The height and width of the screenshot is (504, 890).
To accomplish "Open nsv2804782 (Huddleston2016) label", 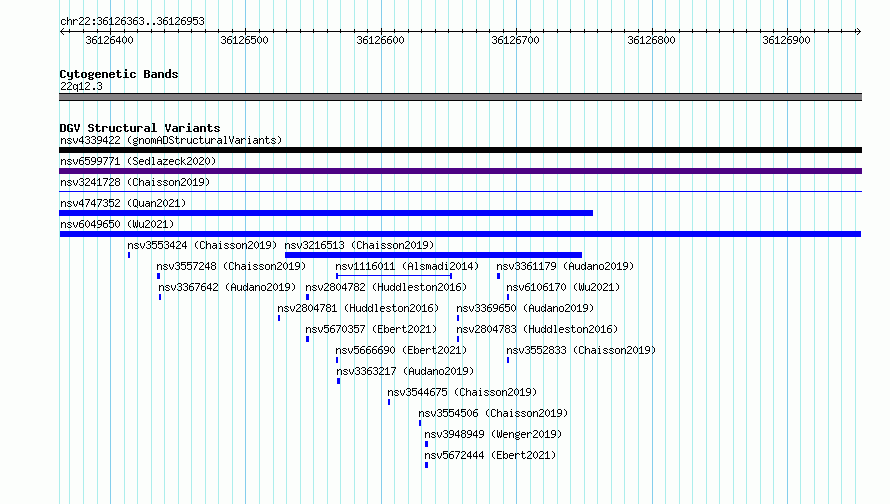I will pyautogui.click(x=386, y=287).
